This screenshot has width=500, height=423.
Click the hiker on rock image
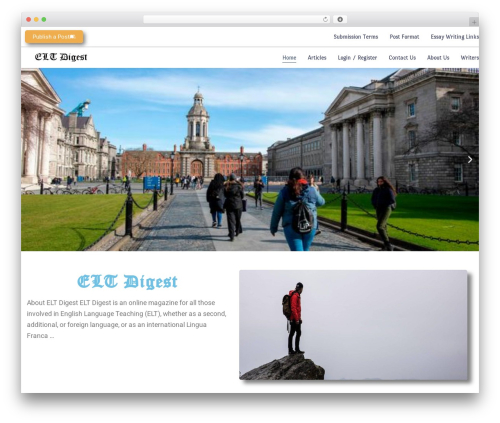[353, 325]
